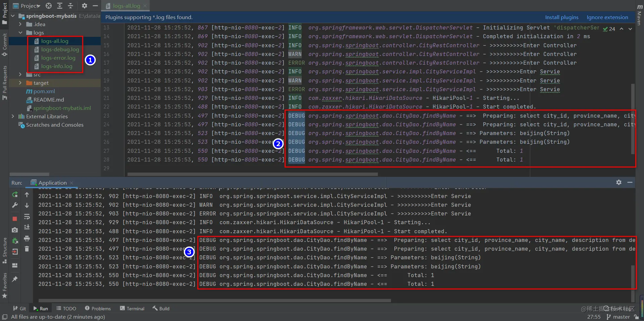Collapse all nodes in Project tool window

click(x=70, y=6)
